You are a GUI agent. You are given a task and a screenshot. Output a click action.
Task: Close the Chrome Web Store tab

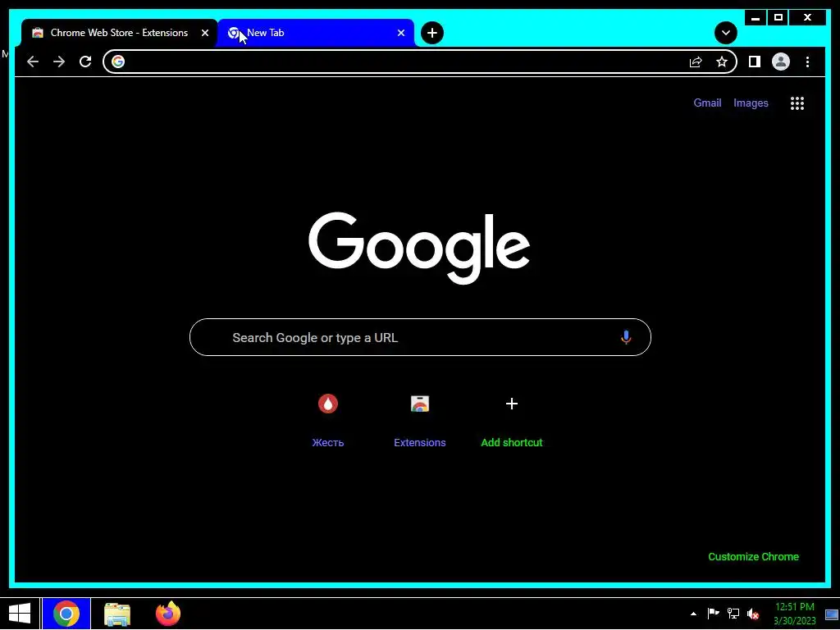click(x=204, y=33)
